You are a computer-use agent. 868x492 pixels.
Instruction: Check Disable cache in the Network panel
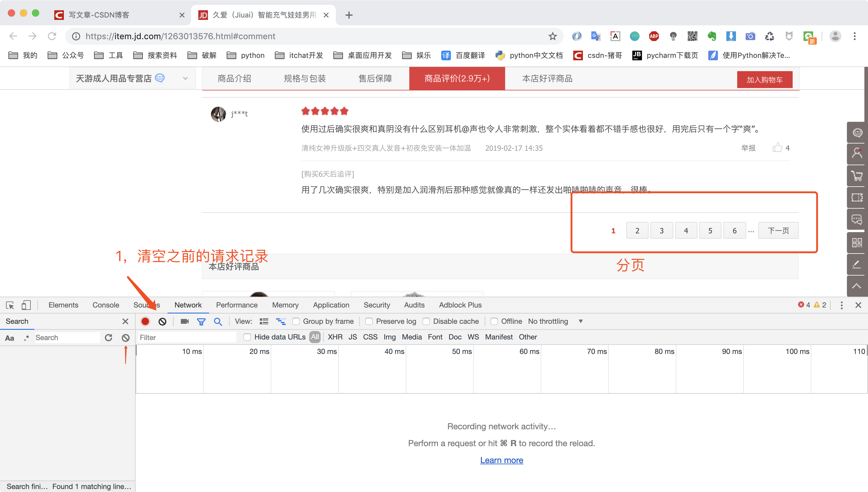pos(426,321)
